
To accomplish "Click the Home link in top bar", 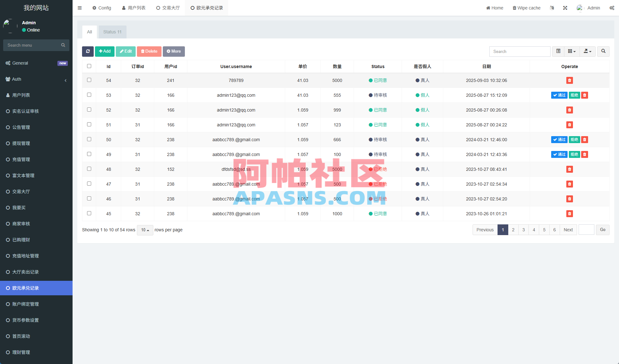I will 495,8.
